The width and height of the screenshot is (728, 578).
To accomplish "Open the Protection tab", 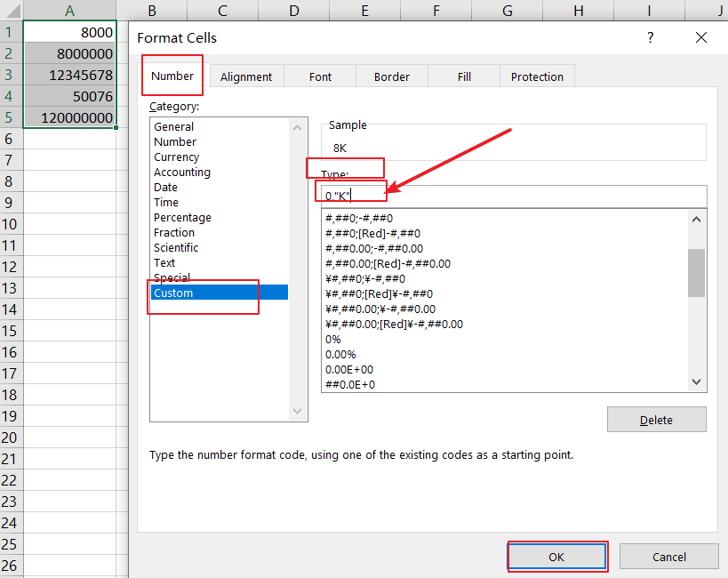I will tap(537, 76).
